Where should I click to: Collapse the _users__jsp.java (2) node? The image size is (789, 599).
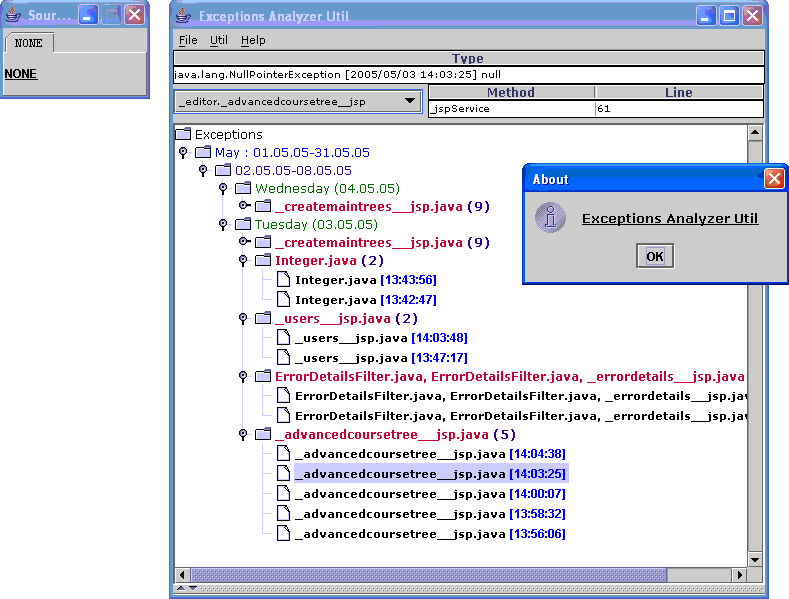click(x=243, y=319)
